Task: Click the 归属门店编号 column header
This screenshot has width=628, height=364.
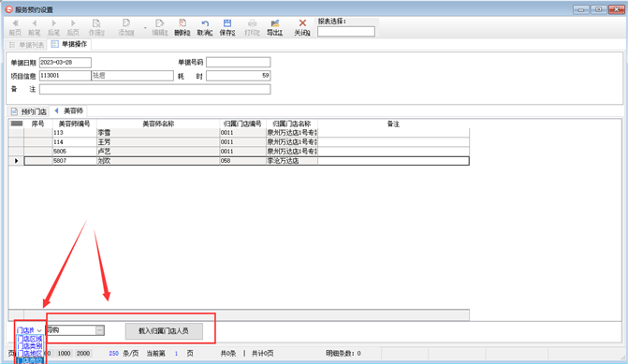Action: tap(242, 124)
